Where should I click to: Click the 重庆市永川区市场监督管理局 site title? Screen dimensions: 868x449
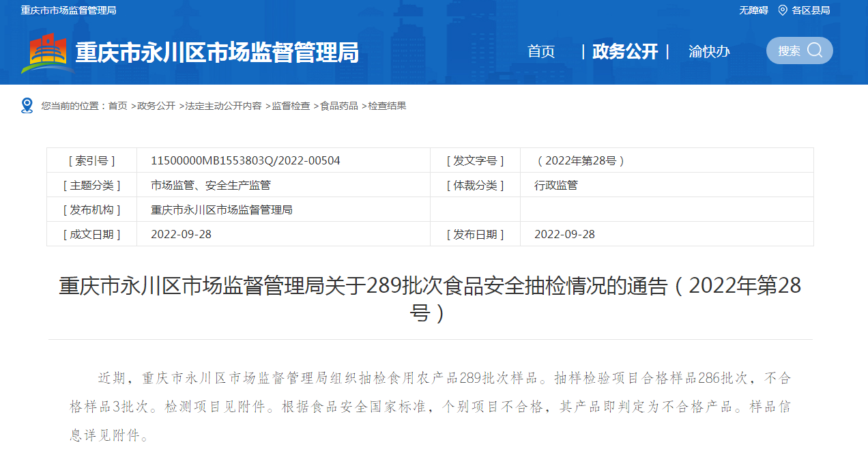coord(217,53)
